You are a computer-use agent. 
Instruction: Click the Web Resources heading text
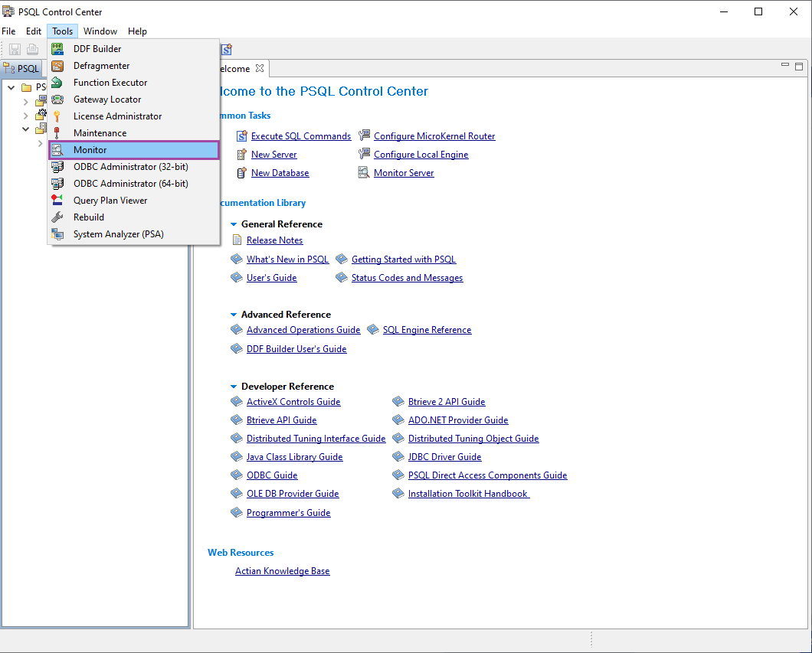(241, 553)
